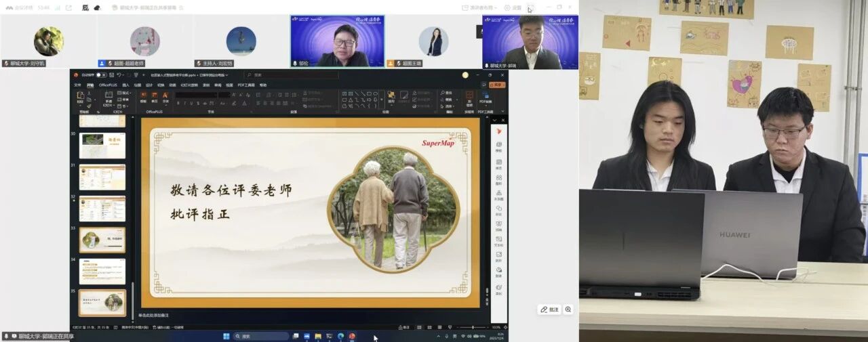This screenshot has width=868, height=342.
Task: Adjust the zoom slider in the status bar
Action: (473, 327)
